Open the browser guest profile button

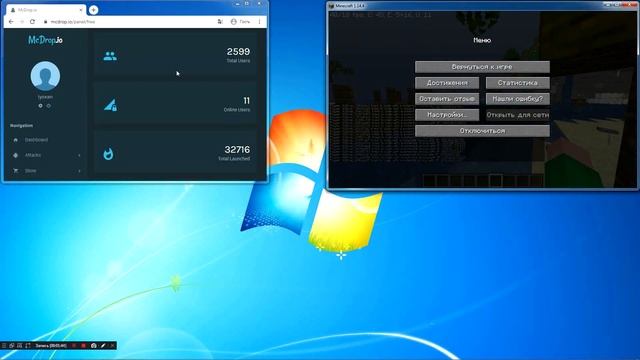pyautogui.click(x=240, y=22)
